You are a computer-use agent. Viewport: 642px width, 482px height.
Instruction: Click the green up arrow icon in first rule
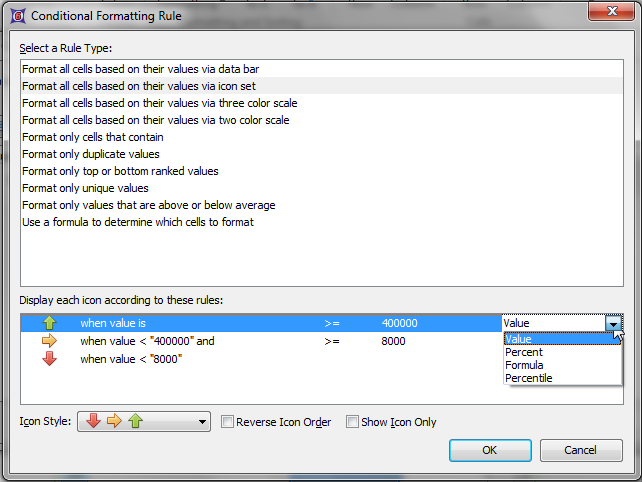[x=50, y=323]
